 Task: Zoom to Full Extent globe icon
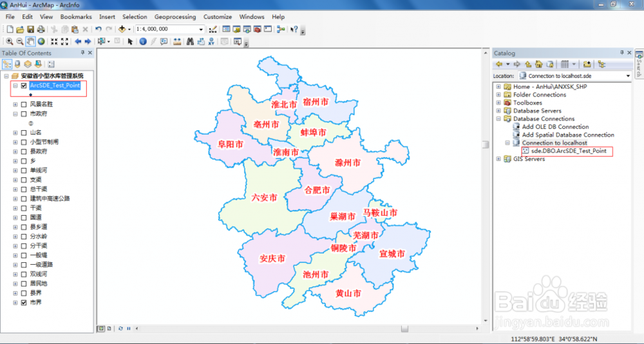coord(41,41)
